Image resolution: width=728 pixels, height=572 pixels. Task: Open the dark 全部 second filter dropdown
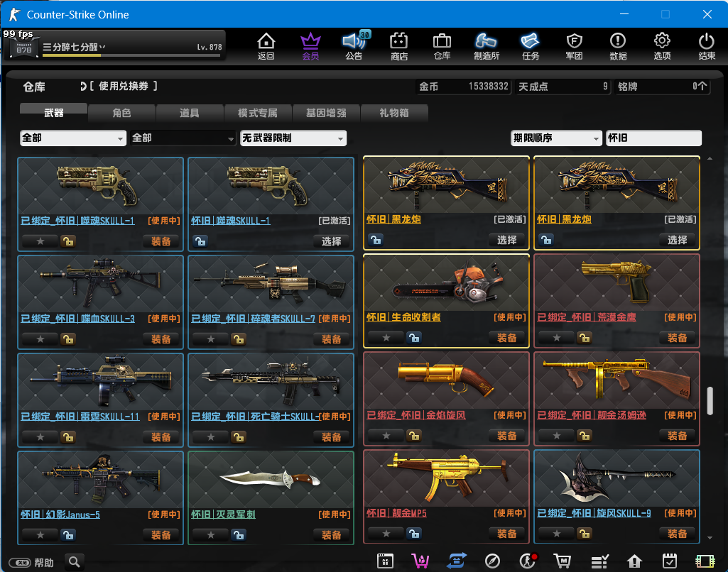[x=183, y=138]
